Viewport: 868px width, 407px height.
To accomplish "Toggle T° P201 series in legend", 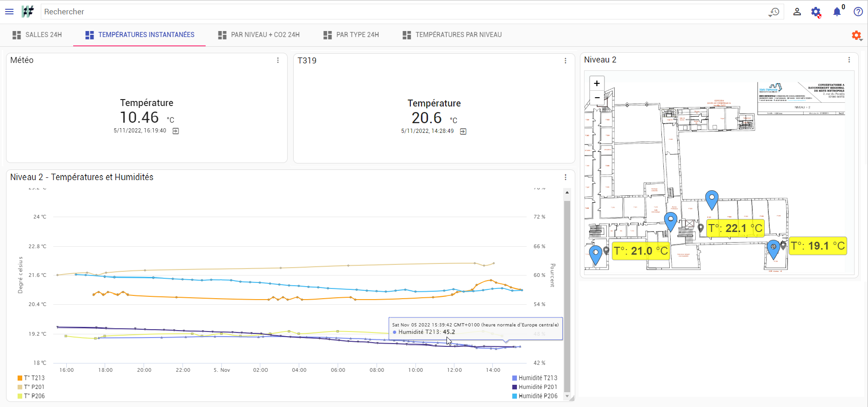I will (31, 387).
